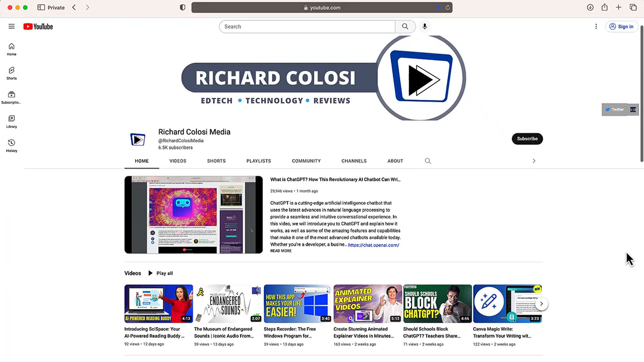Open the Twitter banner link
The height and width of the screenshot is (362, 644).
[614, 110]
